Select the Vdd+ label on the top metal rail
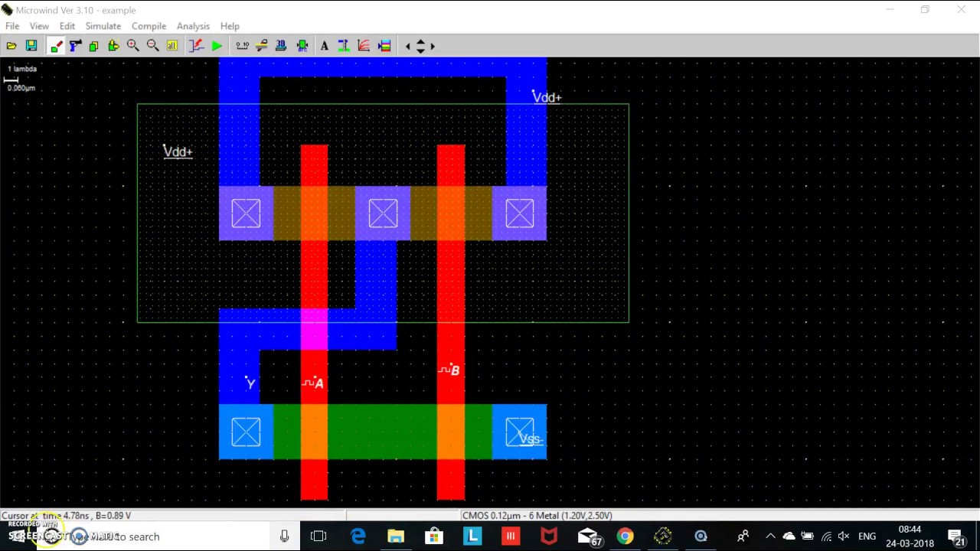 point(547,97)
